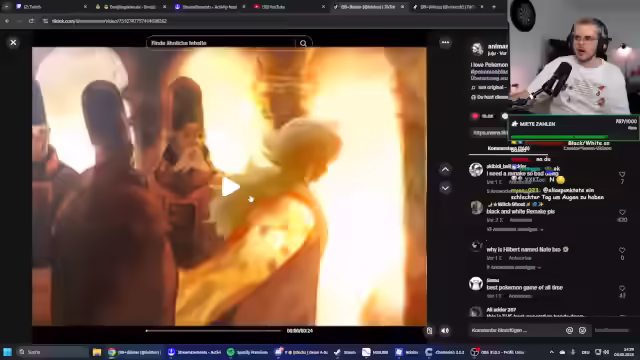Viewport: 640px width, 360px height.
Task: Open system volume icon in tray
Action: click(606, 352)
